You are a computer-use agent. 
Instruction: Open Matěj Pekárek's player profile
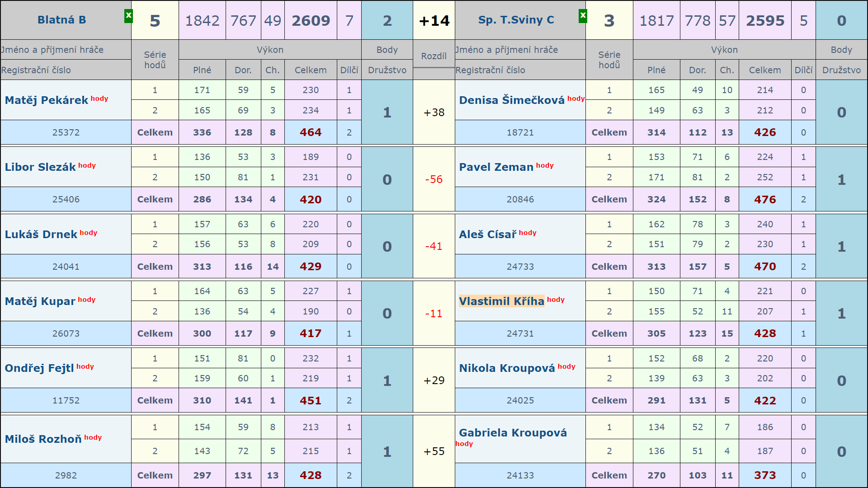tap(46, 100)
